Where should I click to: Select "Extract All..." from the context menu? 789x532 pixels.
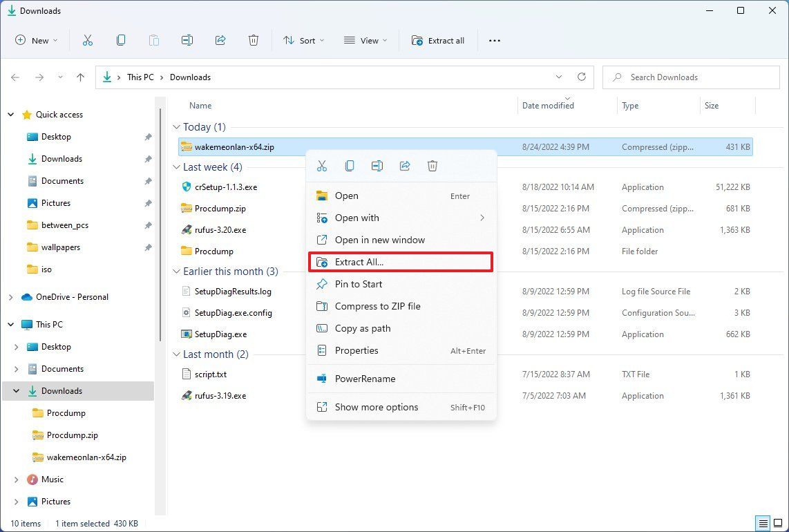[359, 262]
